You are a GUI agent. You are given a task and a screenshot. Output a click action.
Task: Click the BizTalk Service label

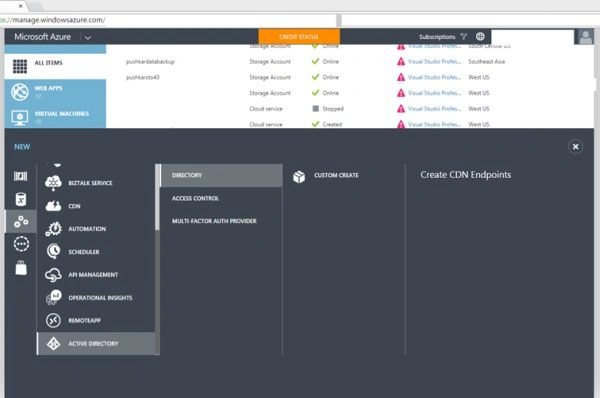[90, 183]
